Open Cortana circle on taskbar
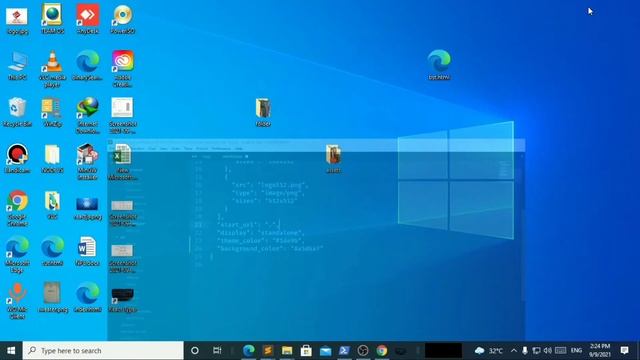Screen dimensions: 640x360 (195, 351)
